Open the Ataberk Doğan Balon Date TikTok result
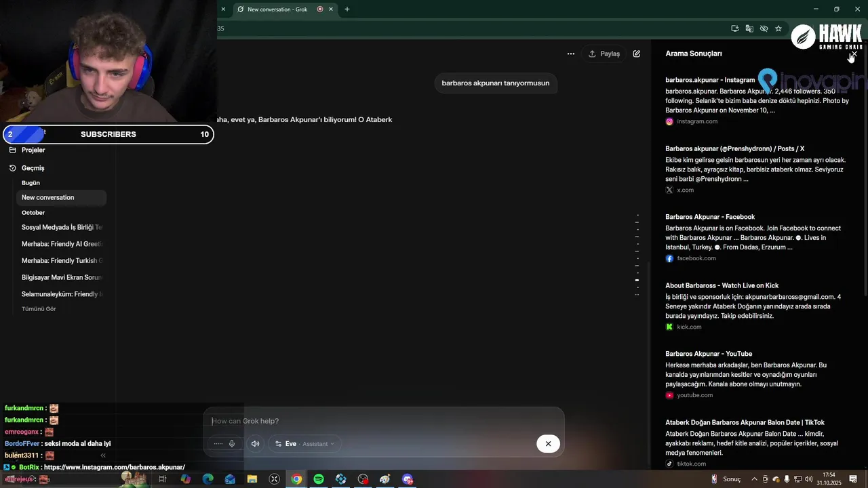Screen dimensions: 868x488 pos(745,422)
